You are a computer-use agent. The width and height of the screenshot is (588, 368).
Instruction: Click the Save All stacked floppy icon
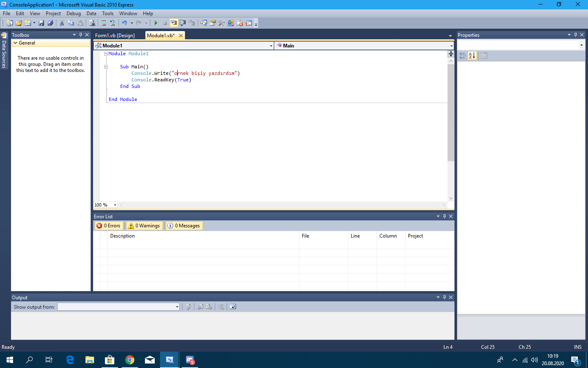coord(50,23)
